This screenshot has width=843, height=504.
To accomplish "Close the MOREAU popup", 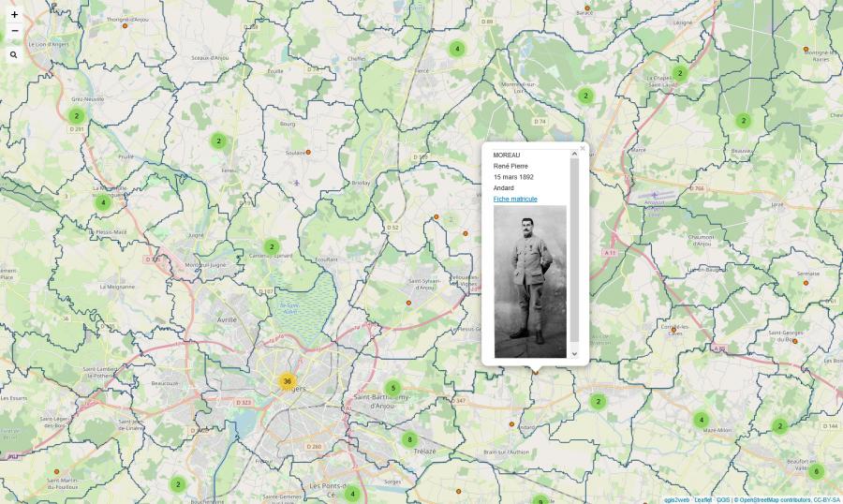I will (583, 148).
